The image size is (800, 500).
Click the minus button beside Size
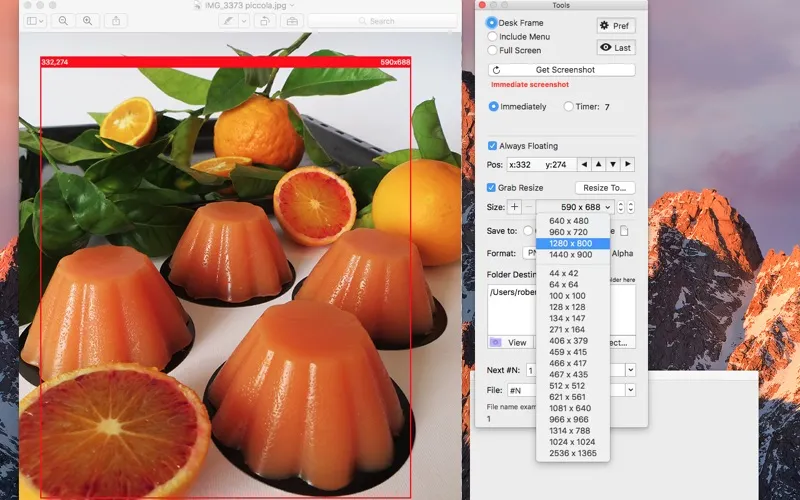click(529, 207)
